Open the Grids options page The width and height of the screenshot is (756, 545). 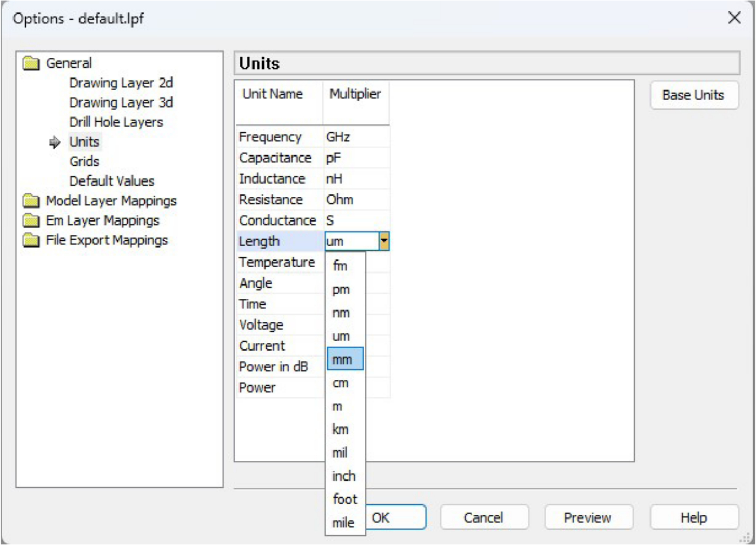84,162
